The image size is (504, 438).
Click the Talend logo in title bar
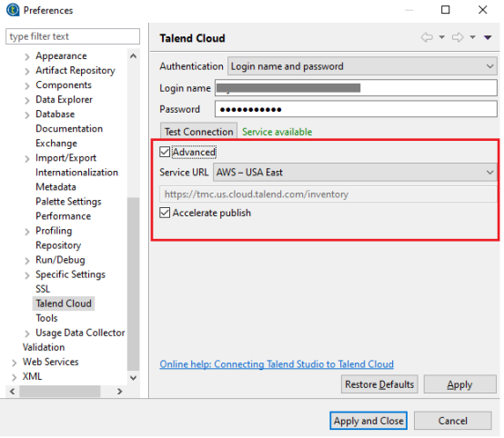13,10
